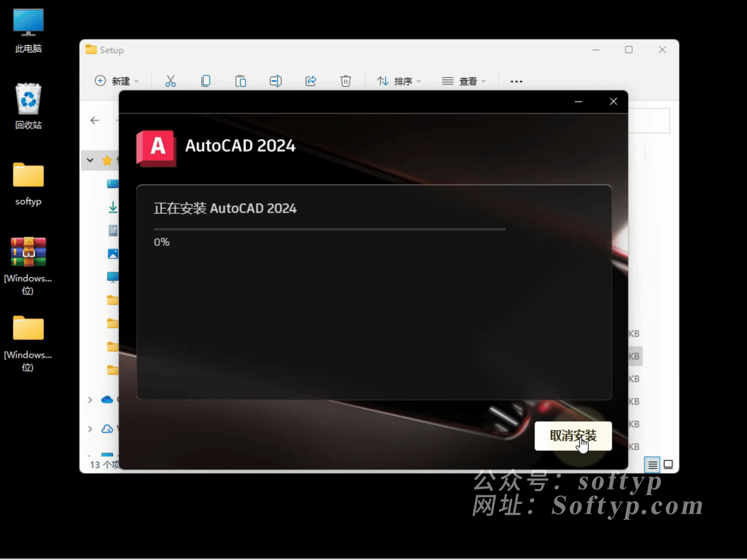
Task: Collapse the quick access star section
Action: 90,160
